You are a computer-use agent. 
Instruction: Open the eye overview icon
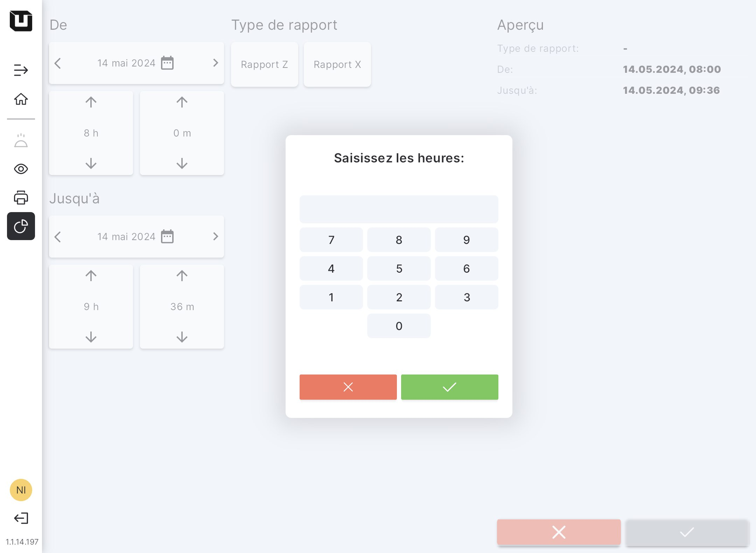pyautogui.click(x=21, y=169)
